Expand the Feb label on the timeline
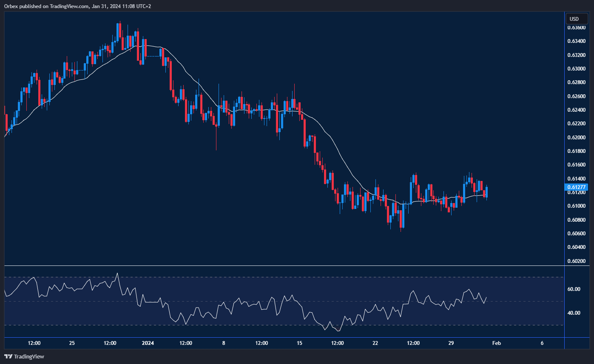This screenshot has height=364, width=594. 497,343
